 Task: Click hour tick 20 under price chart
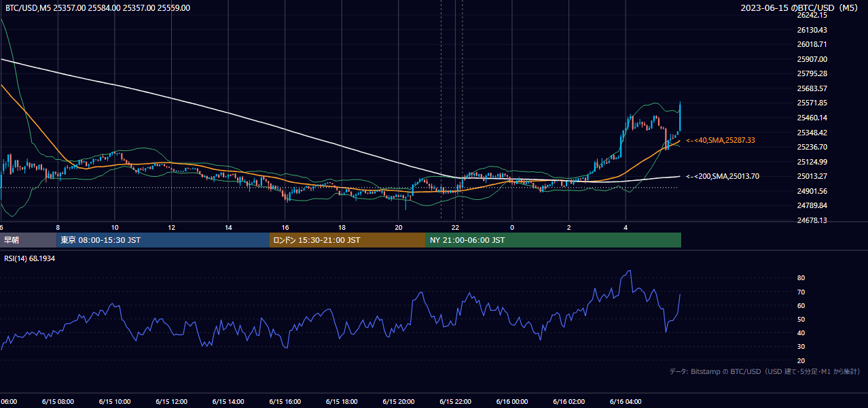[399, 227]
